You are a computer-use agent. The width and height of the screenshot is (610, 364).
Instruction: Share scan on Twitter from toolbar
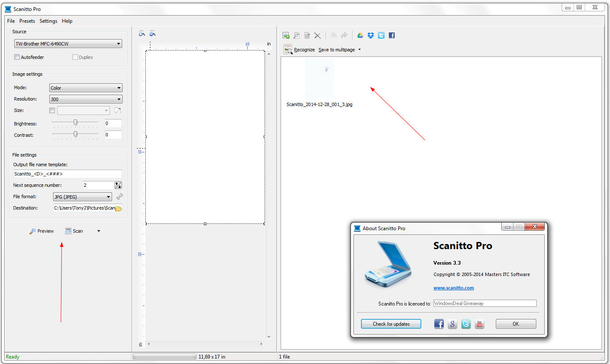click(x=381, y=35)
